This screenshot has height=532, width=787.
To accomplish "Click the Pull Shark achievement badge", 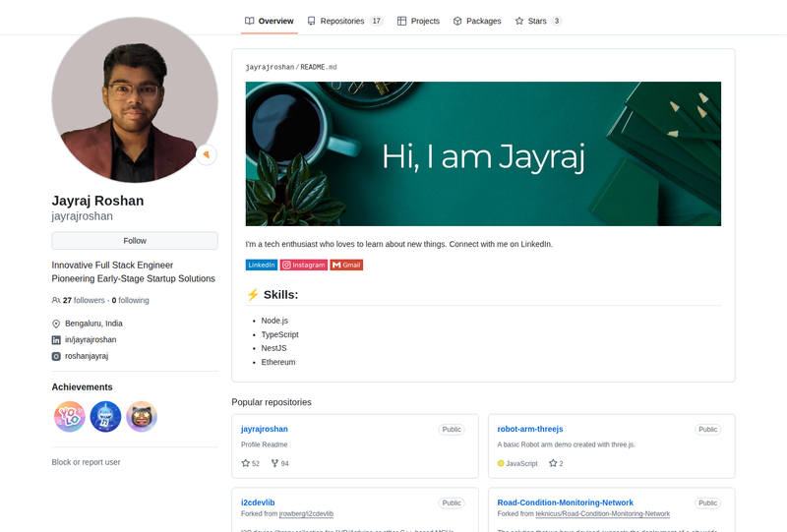I will point(105,417).
